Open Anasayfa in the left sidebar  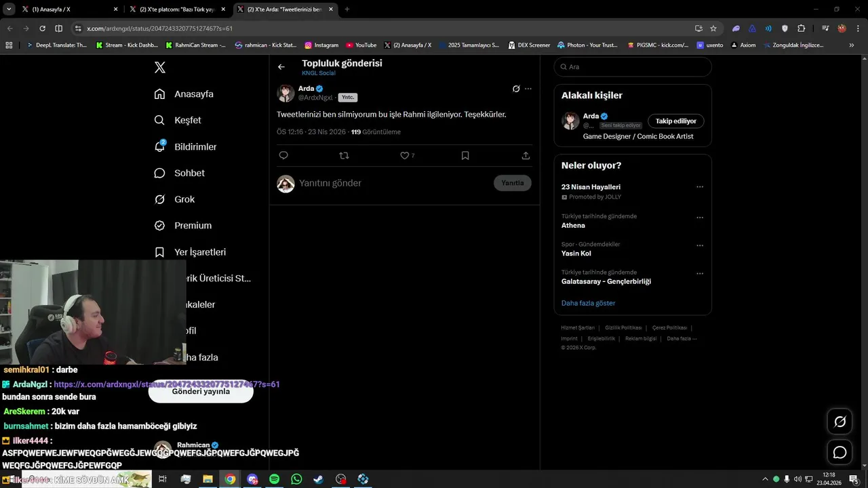coord(184,94)
